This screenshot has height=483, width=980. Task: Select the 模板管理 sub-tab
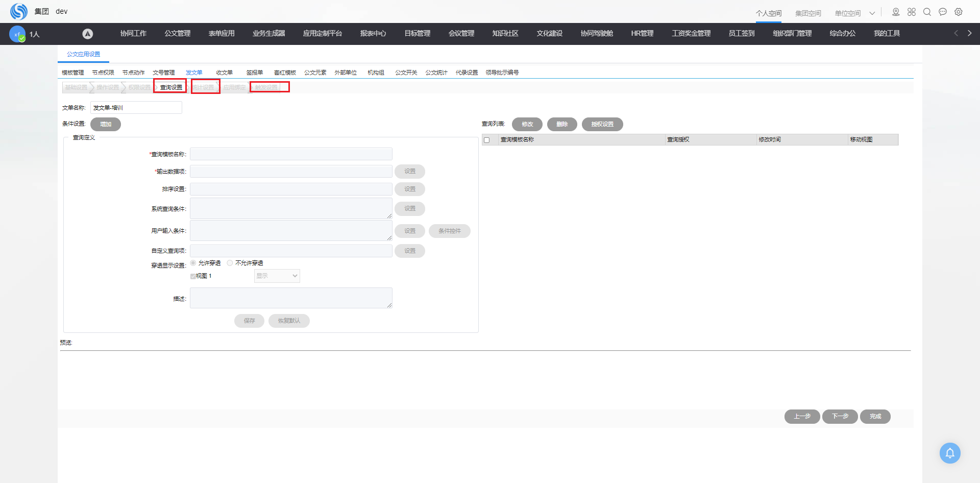pos(73,73)
